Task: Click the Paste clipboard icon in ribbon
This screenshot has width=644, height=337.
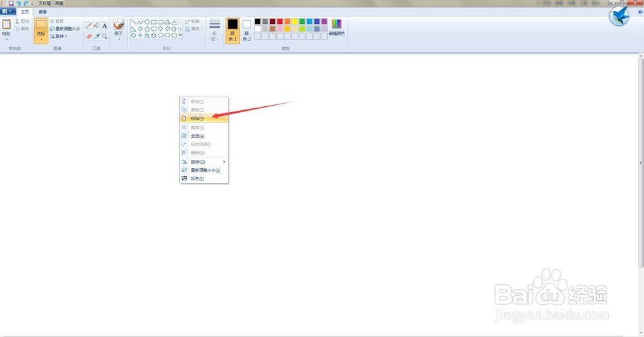Action: coord(6,24)
